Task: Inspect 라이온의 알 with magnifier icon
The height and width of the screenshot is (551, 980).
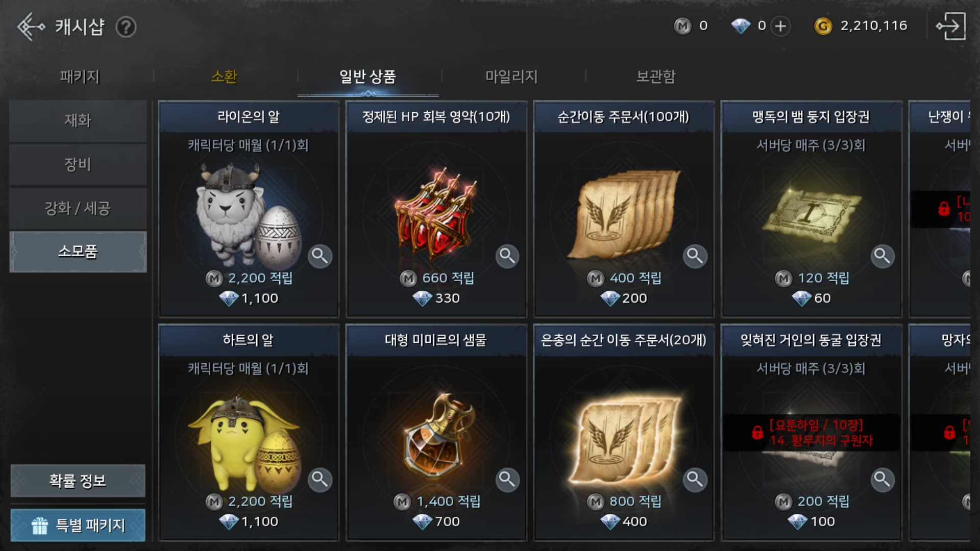Action: [320, 256]
